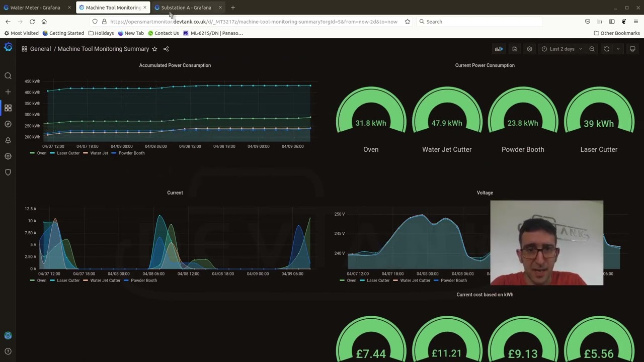Open the user profile avatar in sidebar
Screen dimensions: 644x362
tap(8, 335)
